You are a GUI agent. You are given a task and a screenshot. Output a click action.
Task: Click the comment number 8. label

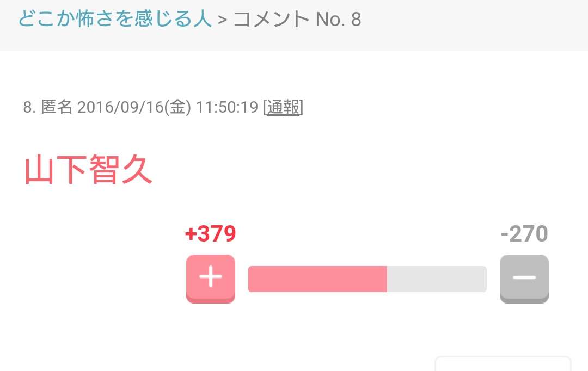coord(29,107)
